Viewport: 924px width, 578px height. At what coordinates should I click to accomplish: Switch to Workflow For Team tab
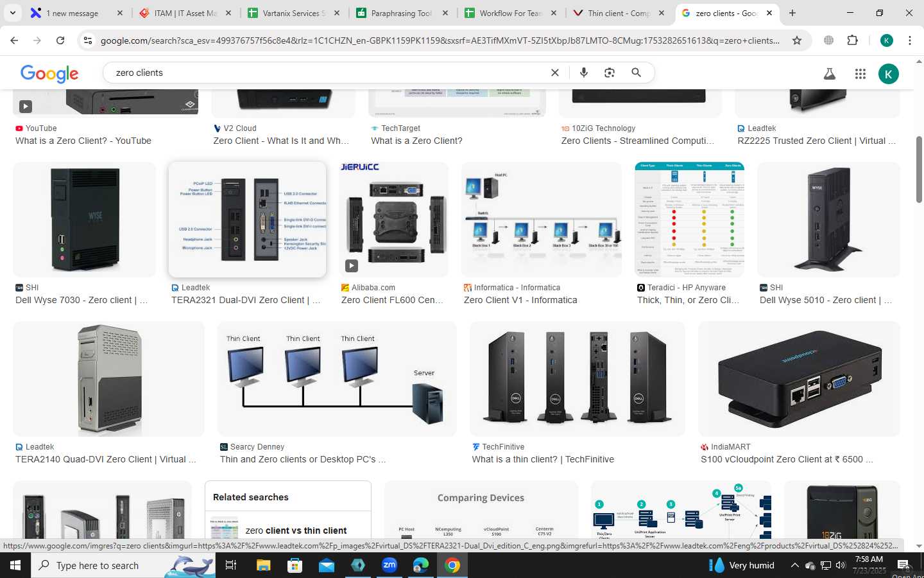[511, 13]
